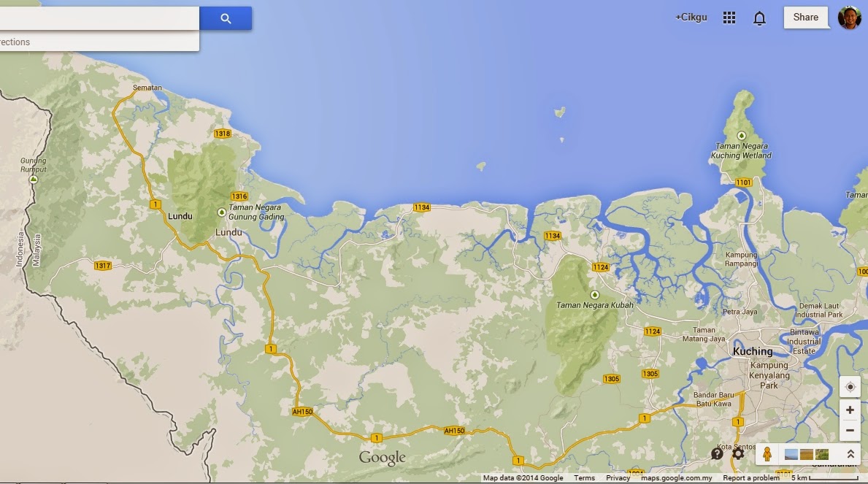868x484 pixels.
Task: Pick up the Street View pegman
Action: point(767,454)
